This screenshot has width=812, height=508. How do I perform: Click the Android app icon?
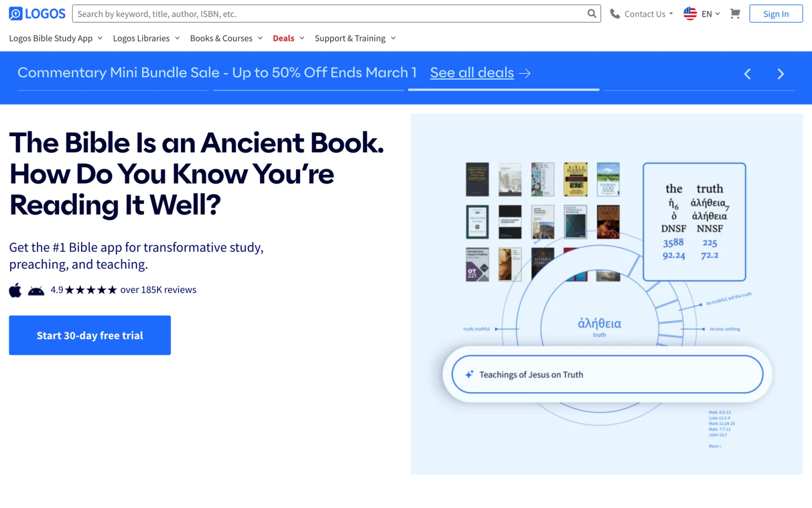[x=36, y=291]
